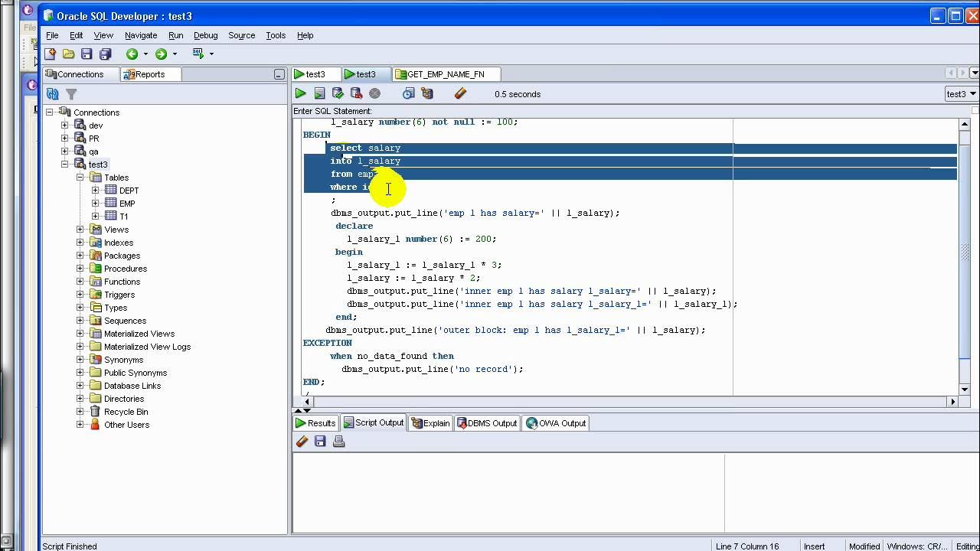Click the Recycle Bin node icon
This screenshot has width=980, height=551.
point(95,412)
